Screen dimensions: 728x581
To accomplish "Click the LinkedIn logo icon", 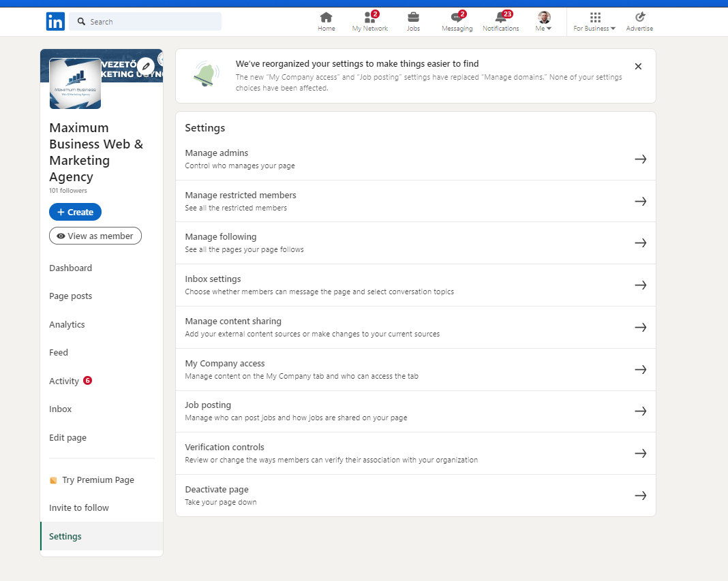I will (55, 21).
